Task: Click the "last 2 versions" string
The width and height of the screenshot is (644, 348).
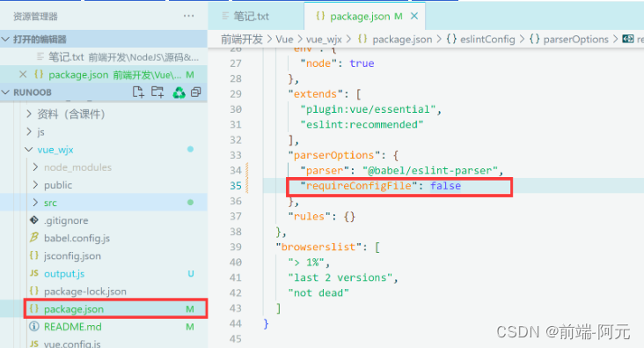Action: tap(340, 278)
